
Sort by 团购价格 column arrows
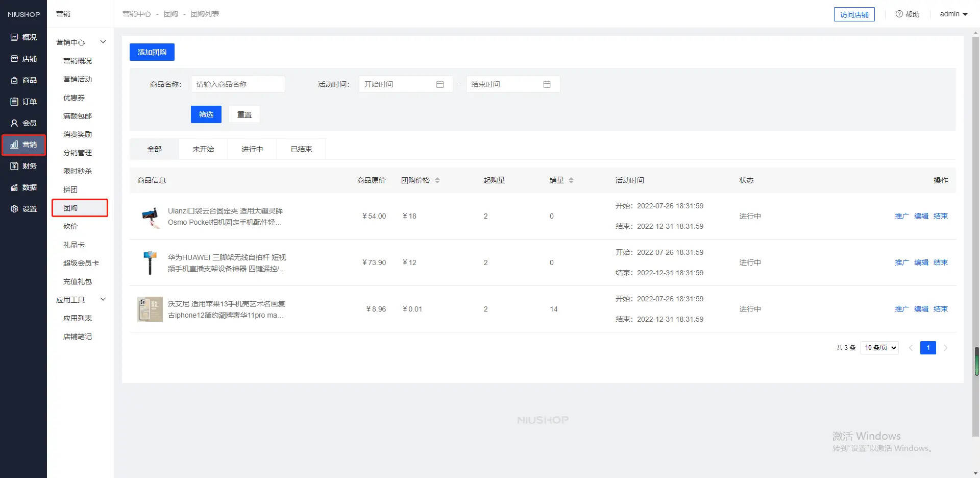[437, 180]
